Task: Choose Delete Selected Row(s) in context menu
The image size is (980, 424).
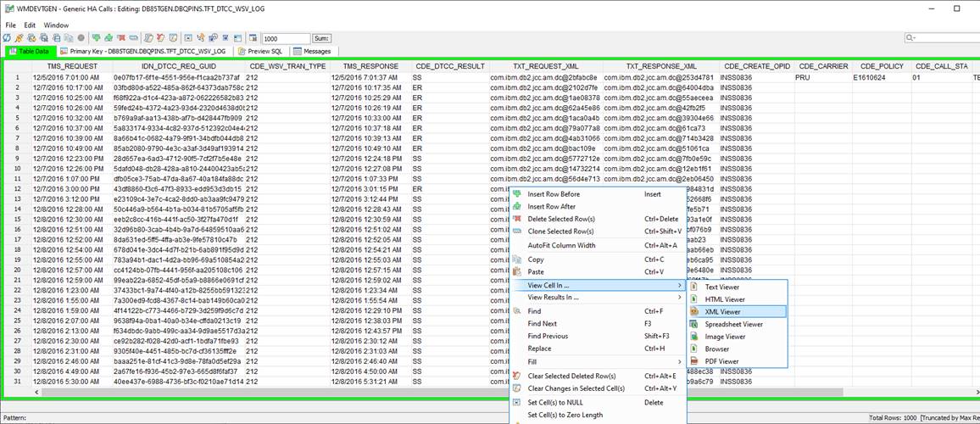Action: click(561, 219)
